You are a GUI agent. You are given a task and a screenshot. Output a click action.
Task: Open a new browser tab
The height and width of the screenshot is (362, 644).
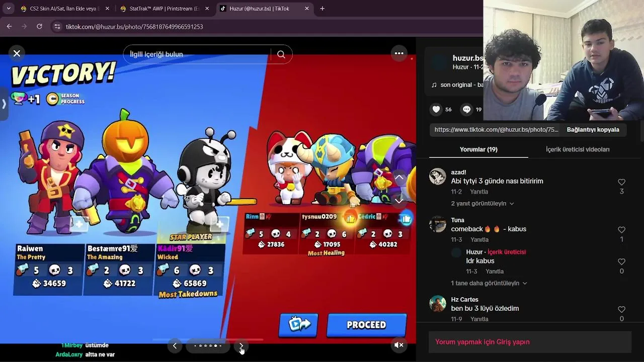(323, 9)
